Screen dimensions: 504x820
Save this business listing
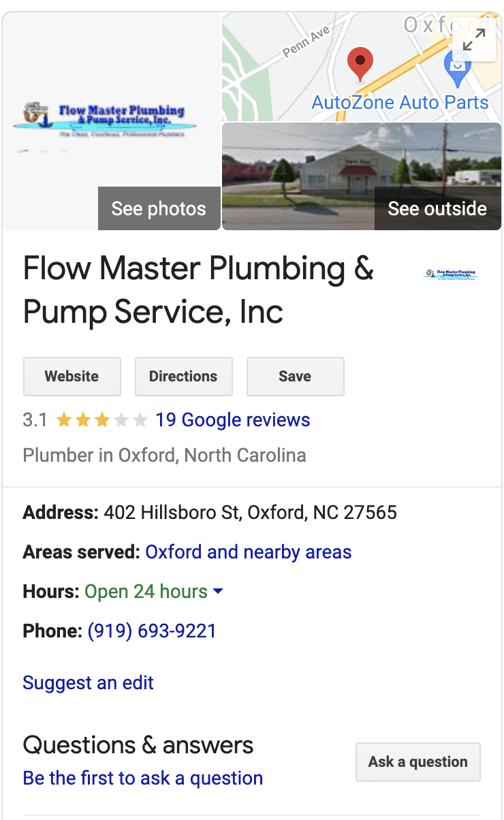pyautogui.click(x=295, y=377)
